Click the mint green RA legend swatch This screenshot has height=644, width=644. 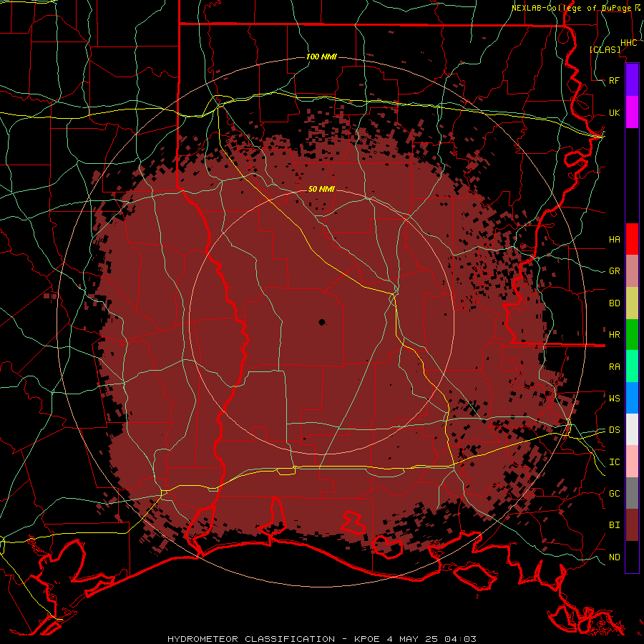[632, 366]
